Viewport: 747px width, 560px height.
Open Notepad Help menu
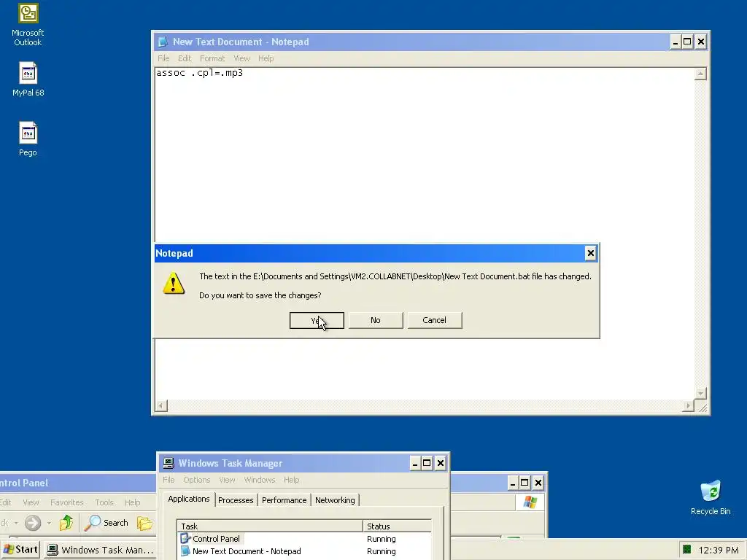click(x=266, y=58)
